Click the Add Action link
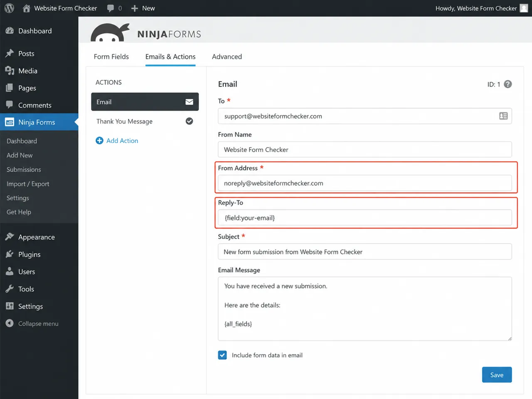Image resolution: width=532 pixels, height=399 pixels. tap(122, 140)
